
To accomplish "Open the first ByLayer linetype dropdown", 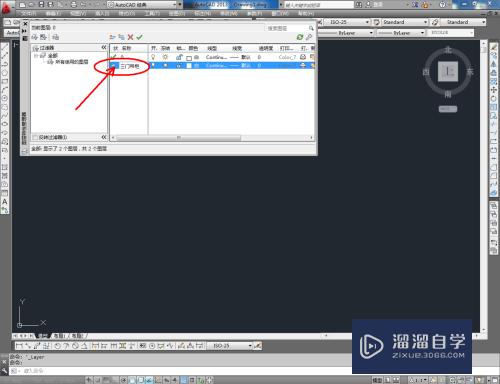I will click(x=345, y=33).
